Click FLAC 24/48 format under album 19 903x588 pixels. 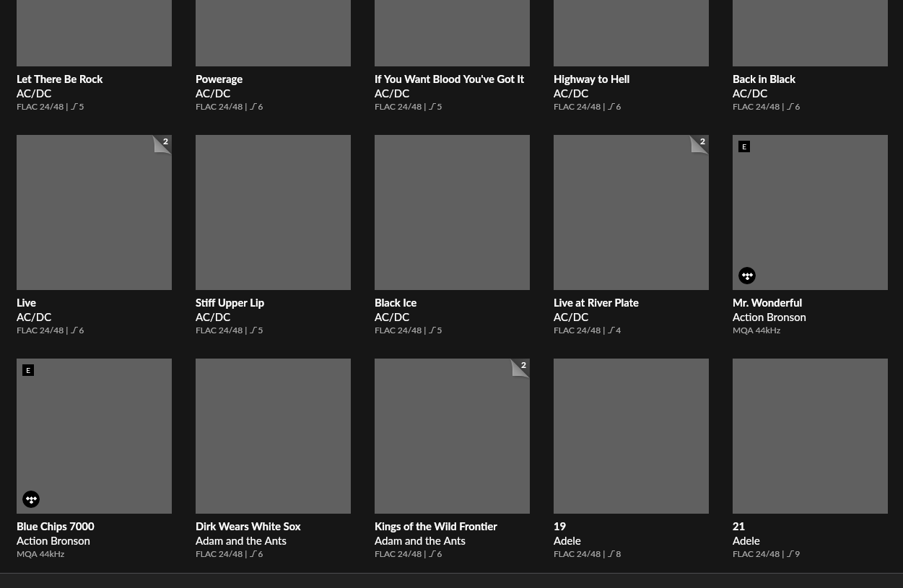click(x=577, y=554)
